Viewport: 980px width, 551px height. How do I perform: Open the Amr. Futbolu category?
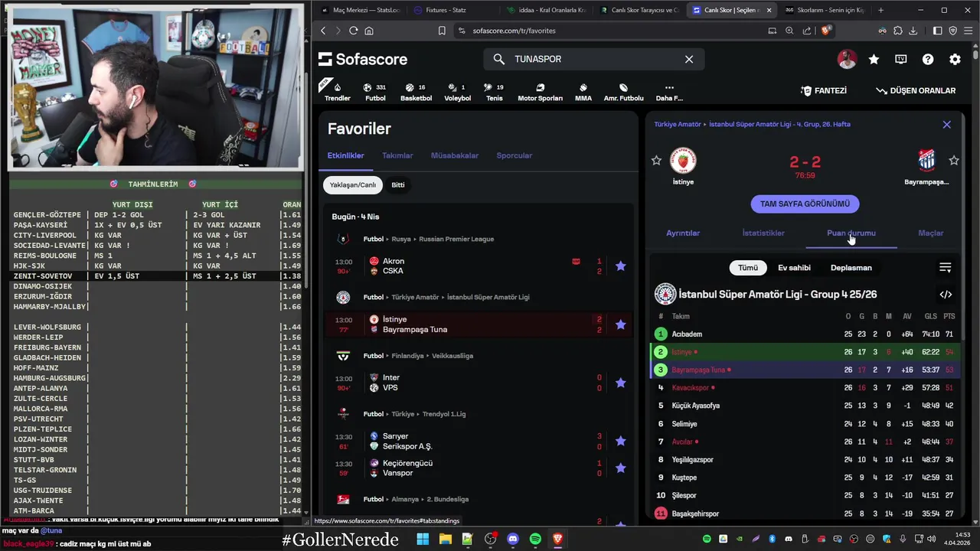(x=623, y=92)
